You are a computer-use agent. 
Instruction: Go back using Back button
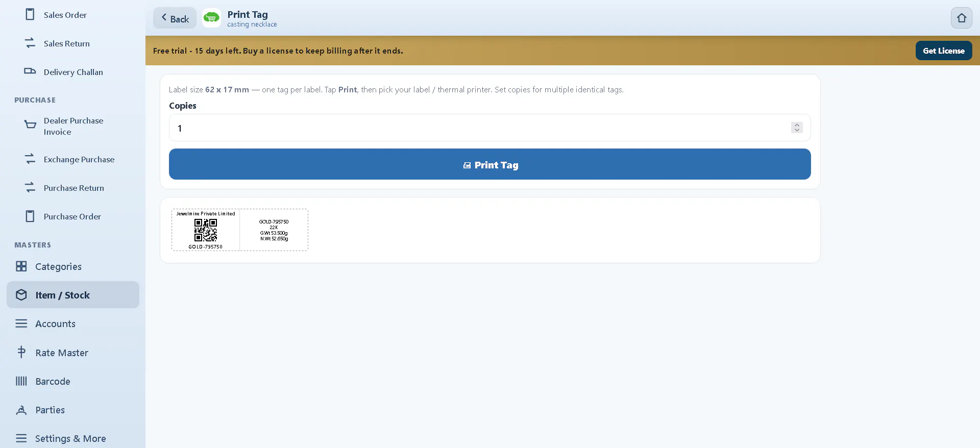[175, 18]
